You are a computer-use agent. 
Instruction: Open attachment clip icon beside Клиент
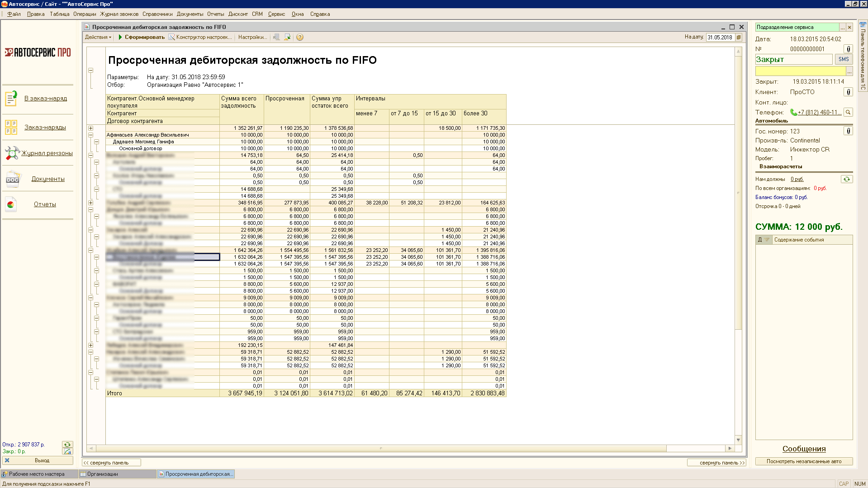pos(848,92)
